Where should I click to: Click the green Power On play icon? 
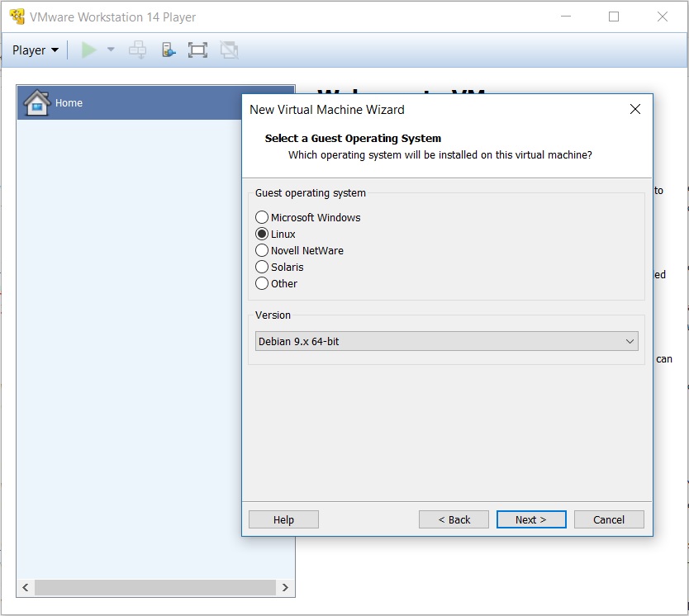click(x=88, y=50)
